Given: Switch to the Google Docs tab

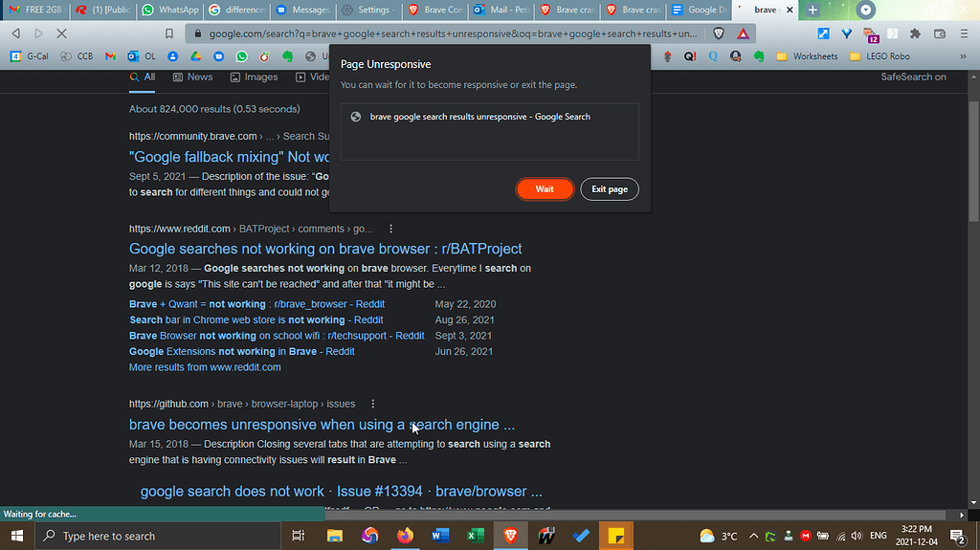Looking at the screenshot, I should [x=700, y=10].
